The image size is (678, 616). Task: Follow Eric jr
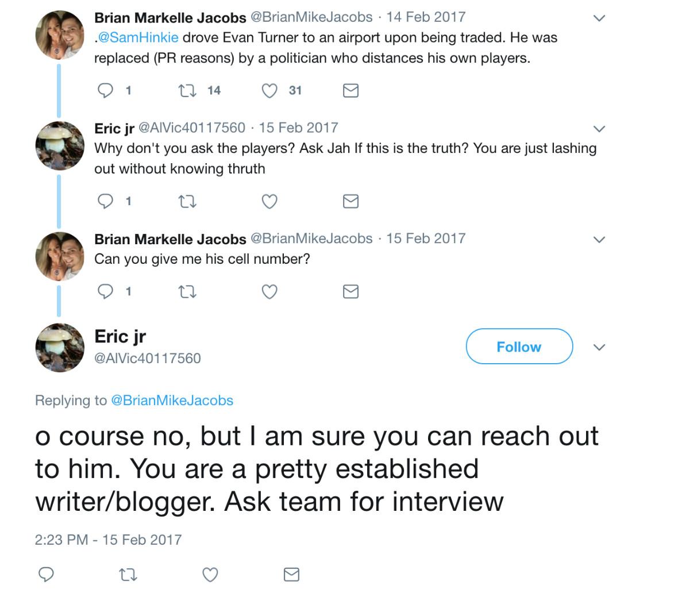(519, 346)
